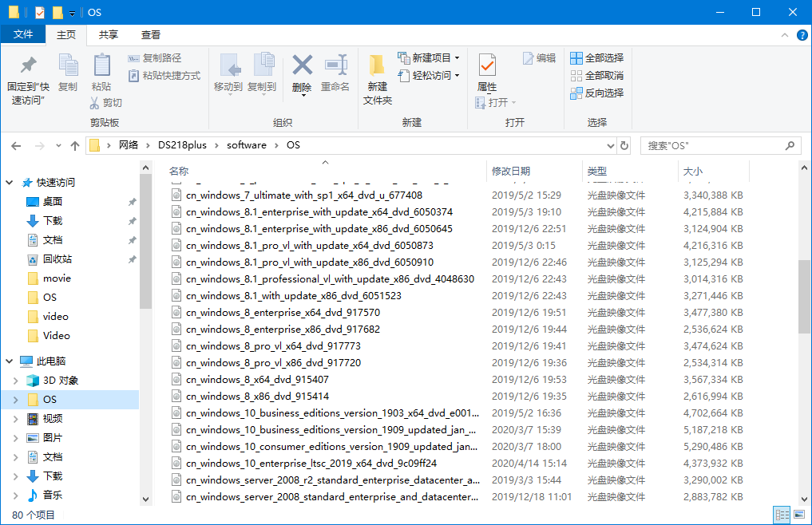
Task: Open the Easy Access (轻松访问) dropdown
Action: pos(428,76)
